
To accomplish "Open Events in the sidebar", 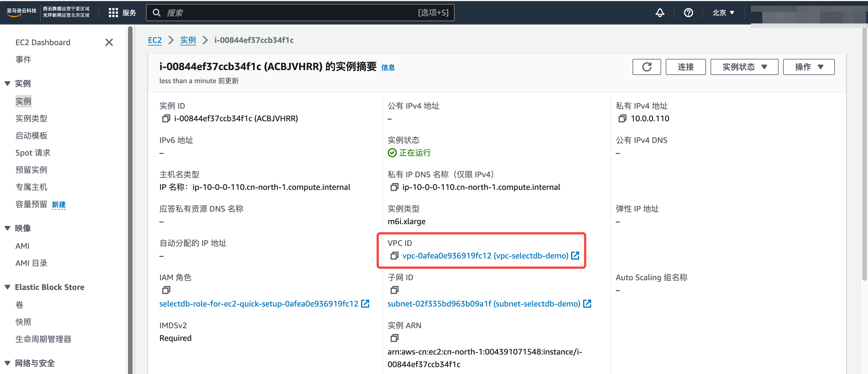I will pyautogui.click(x=23, y=60).
